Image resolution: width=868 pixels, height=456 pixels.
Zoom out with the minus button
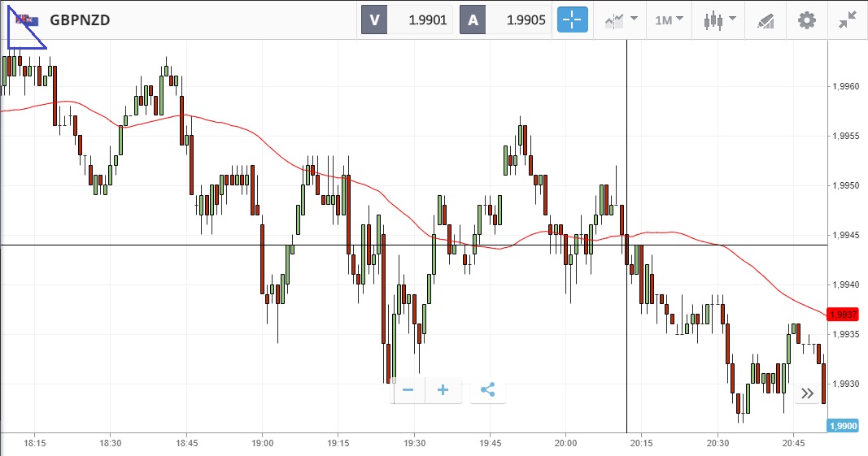pyautogui.click(x=408, y=390)
